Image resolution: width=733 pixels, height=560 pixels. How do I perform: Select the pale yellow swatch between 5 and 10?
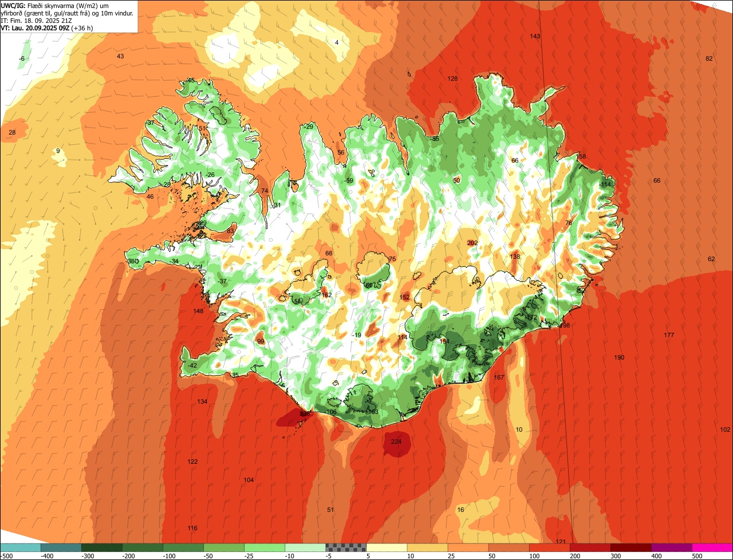[387, 547]
